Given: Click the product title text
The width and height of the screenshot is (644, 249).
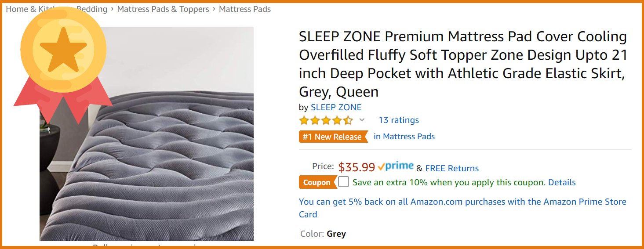Looking at the screenshot, I should (462, 64).
